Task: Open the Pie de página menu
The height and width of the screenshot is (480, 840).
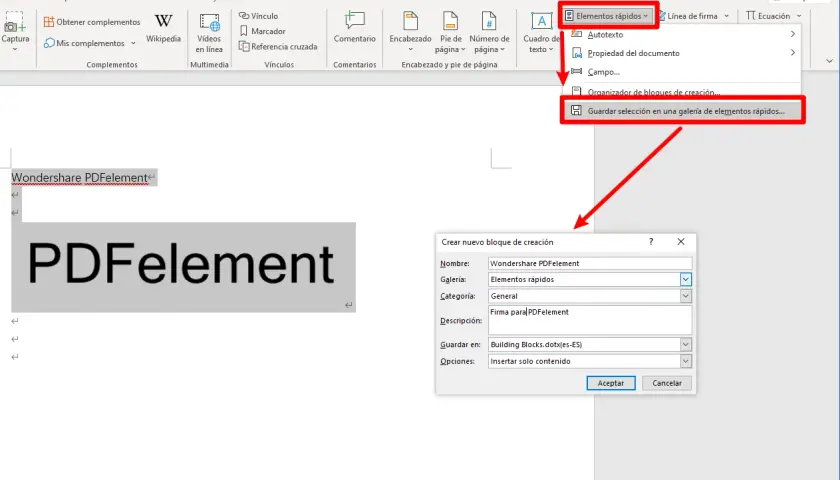Action: point(450,33)
